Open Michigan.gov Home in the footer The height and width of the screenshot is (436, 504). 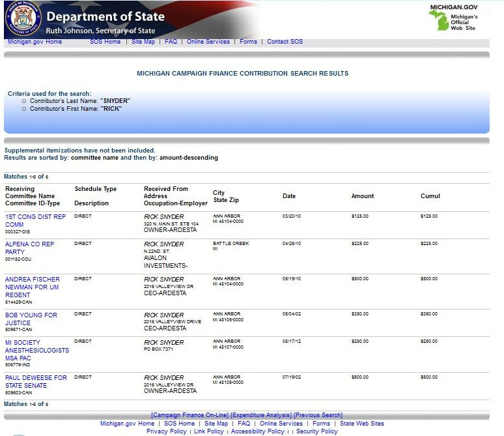pyautogui.click(x=127, y=424)
